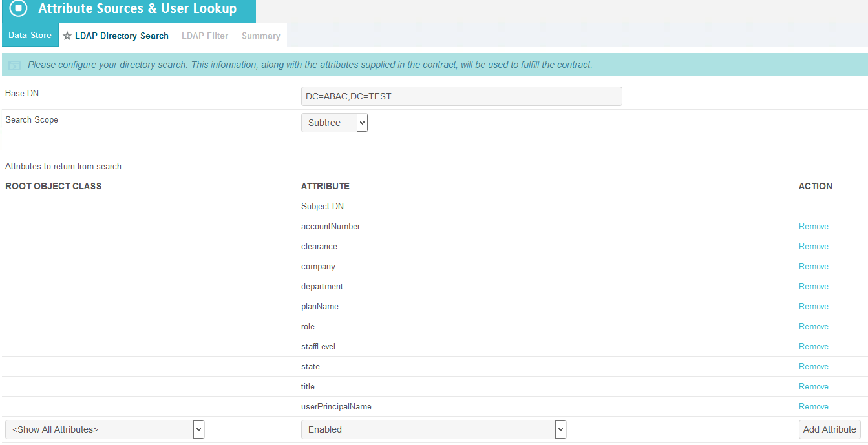Image resolution: width=868 pixels, height=445 pixels.
Task: Click the company attribute name
Action: tap(318, 267)
